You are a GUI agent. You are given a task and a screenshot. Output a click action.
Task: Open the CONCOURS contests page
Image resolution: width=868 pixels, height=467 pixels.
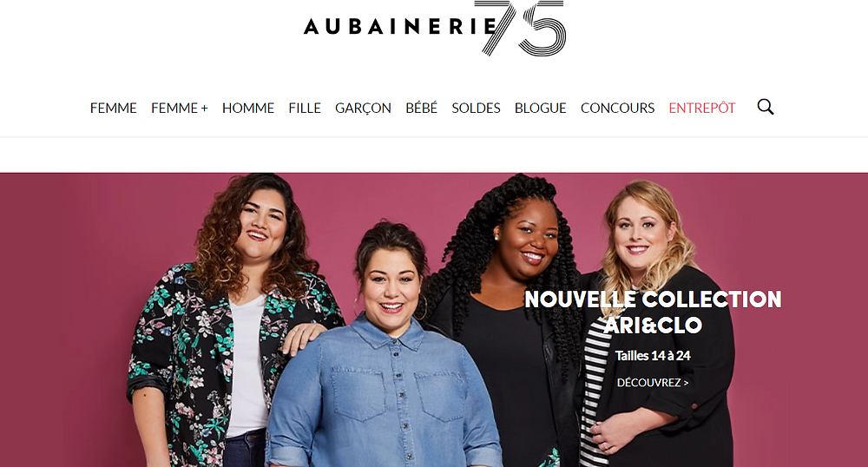coord(617,108)
